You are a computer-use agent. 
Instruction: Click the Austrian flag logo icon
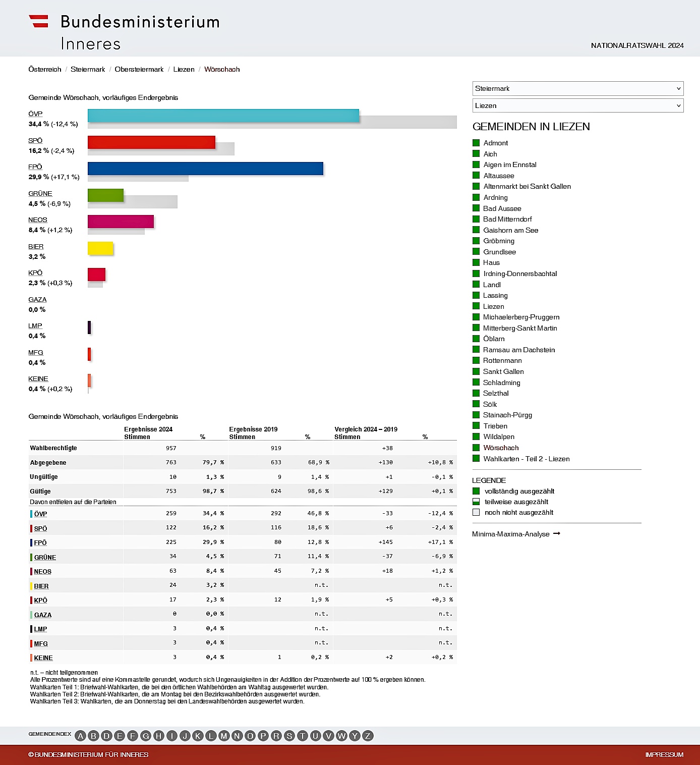[x=39, y=21]
